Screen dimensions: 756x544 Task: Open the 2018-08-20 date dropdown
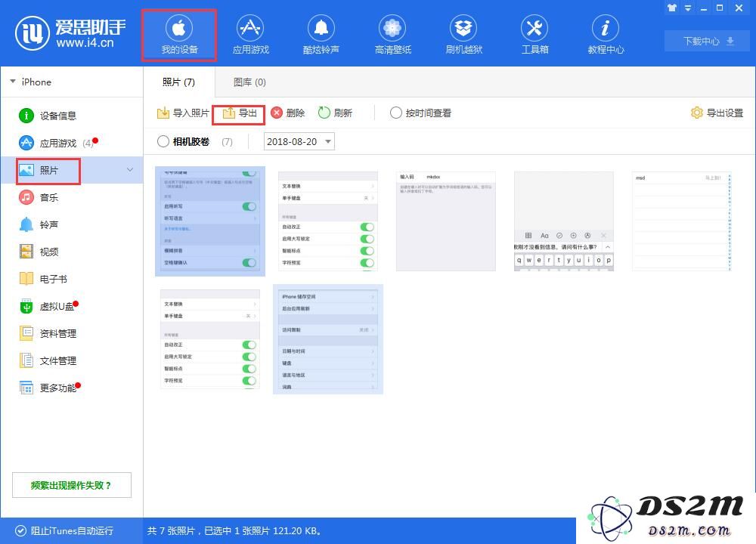299,141
